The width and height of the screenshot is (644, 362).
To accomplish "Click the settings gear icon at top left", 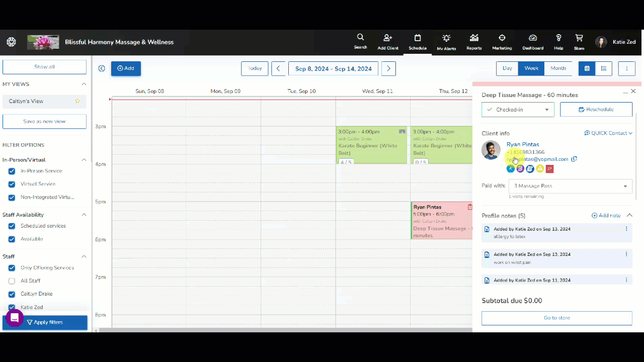I will [11, 42].
